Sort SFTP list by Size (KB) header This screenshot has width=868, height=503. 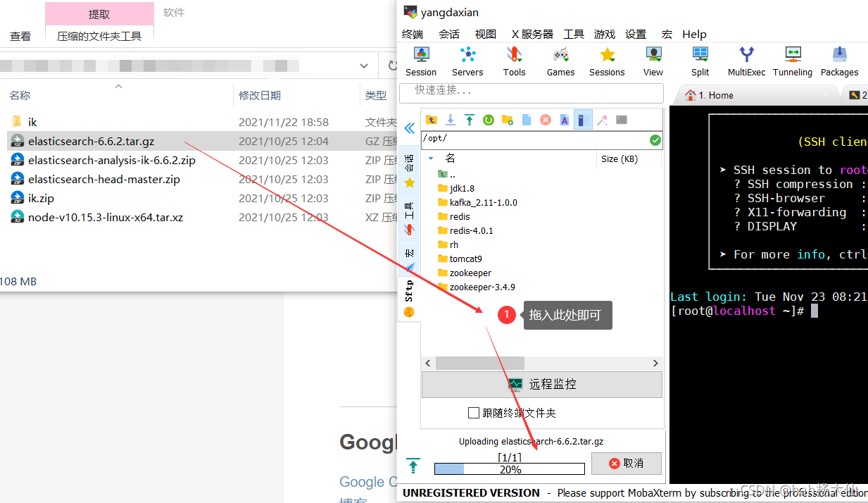(x=619, y=159)
